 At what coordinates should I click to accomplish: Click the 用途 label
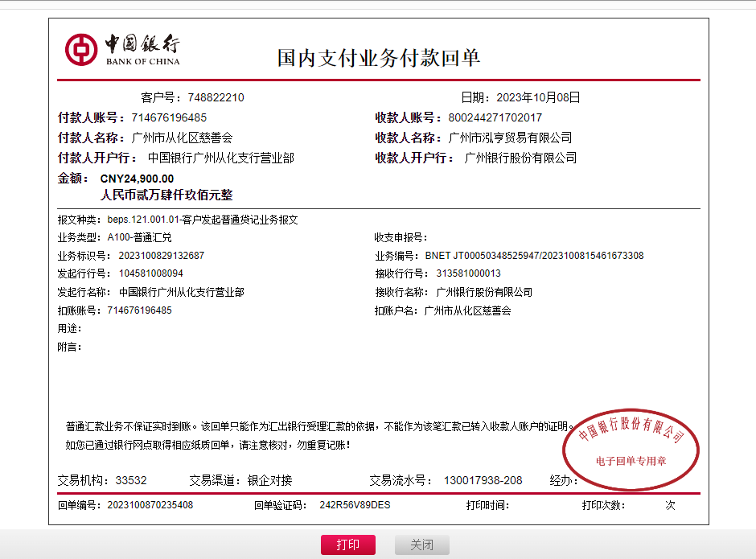69,329
